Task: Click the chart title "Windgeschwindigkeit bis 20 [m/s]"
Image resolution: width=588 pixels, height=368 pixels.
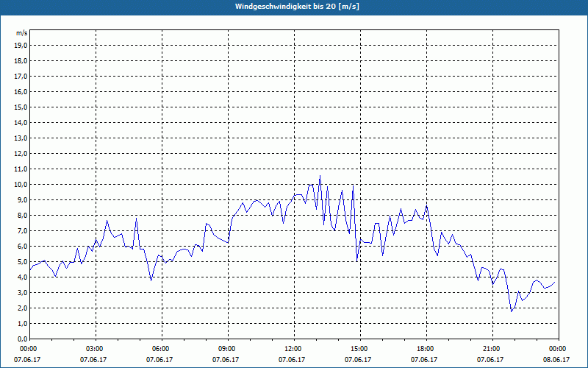Action: (297, 7)
